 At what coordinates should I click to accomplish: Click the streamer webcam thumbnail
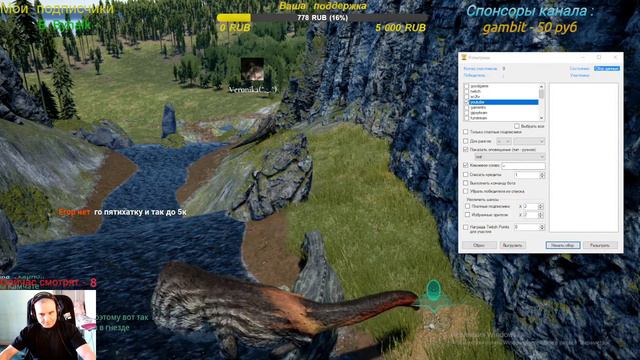[48, 325]
